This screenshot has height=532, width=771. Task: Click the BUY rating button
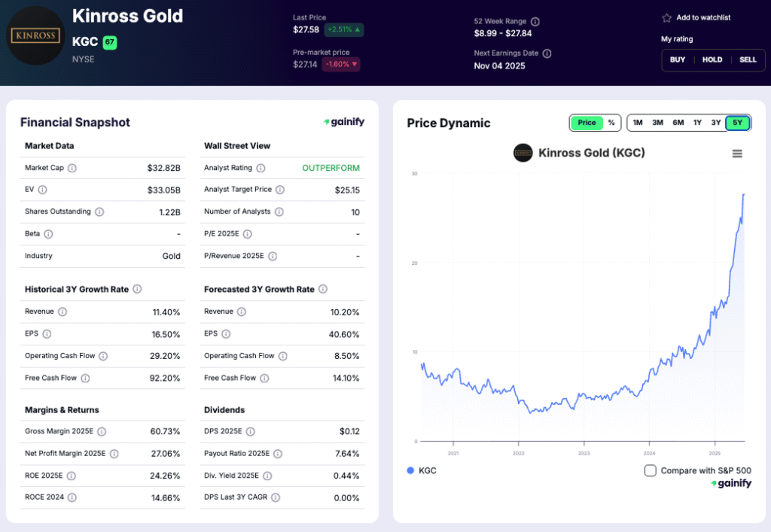click(677, 59)
